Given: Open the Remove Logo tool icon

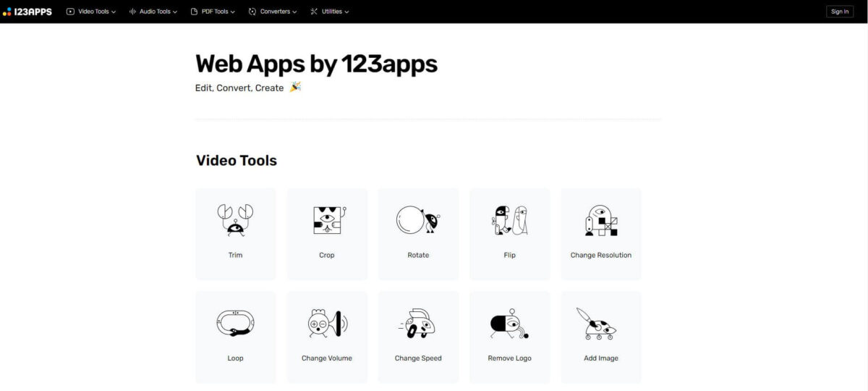Looking at the screenshot, I should tap(510, 323).
